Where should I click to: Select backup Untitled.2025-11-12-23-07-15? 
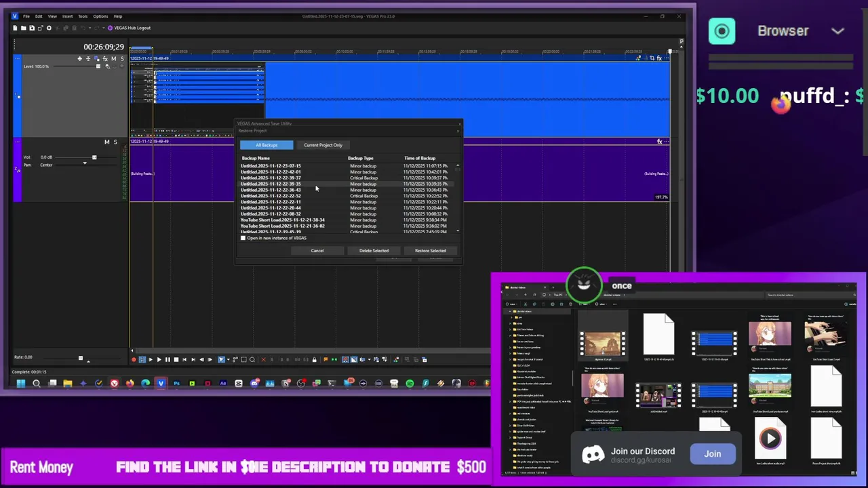point(347,166)
